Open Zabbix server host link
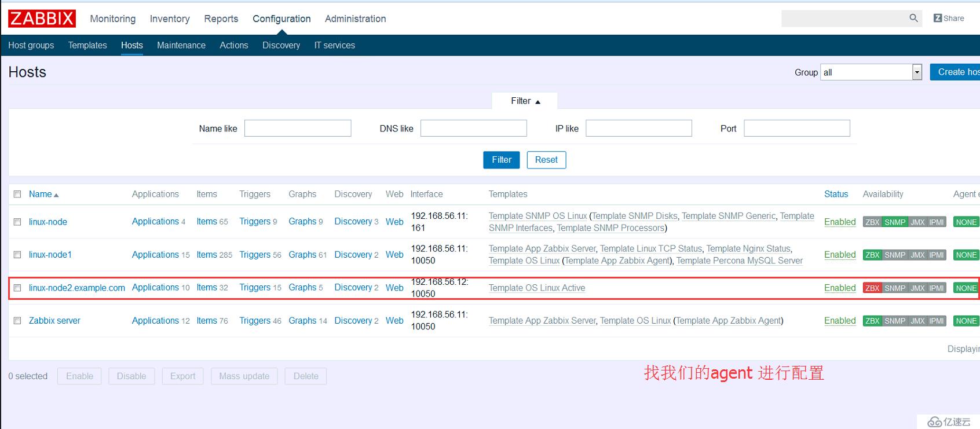The width and height of the screenshot is (980, 429). click(x=54, y=320)
